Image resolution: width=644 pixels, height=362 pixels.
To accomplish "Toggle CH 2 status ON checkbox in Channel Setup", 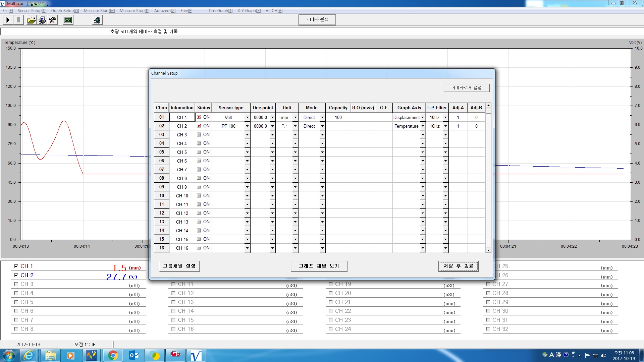I will 199,126.
